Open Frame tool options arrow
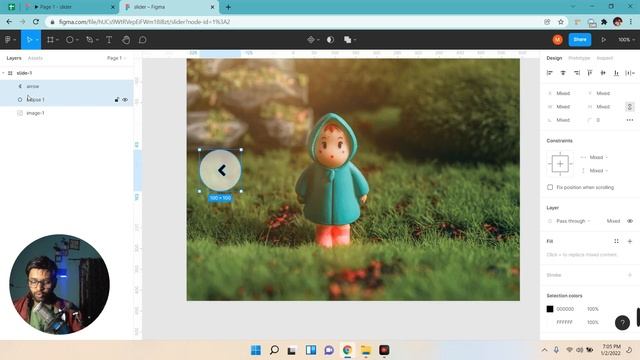Image resolution: width=640 pixels, height=360 pixels. 58,40
